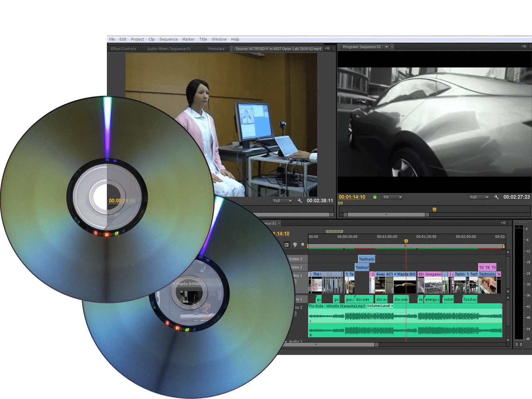Screen dimensions: 532x399
Task: Expand the Audio 3 track
Action: (x=286, y=342)
